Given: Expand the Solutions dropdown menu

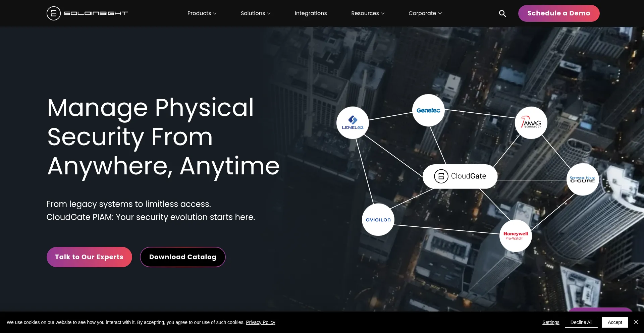Looking at the screenshot, I should [256, 13].
